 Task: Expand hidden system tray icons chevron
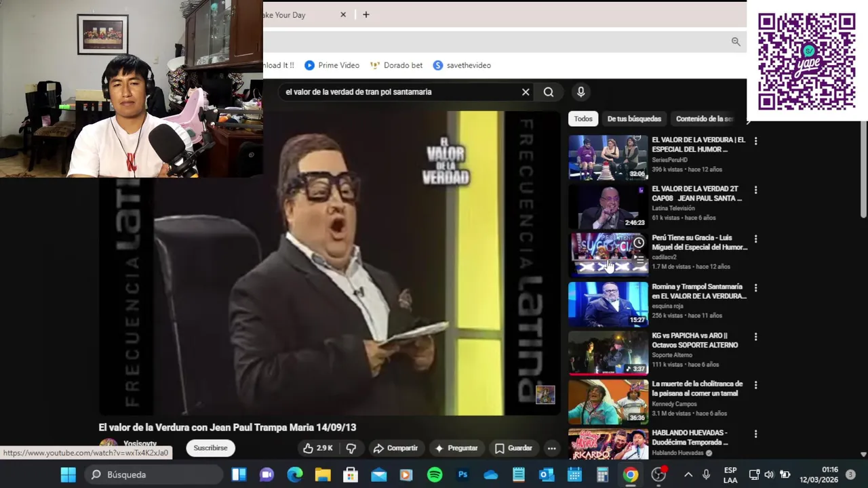click(x=688, y=474)
